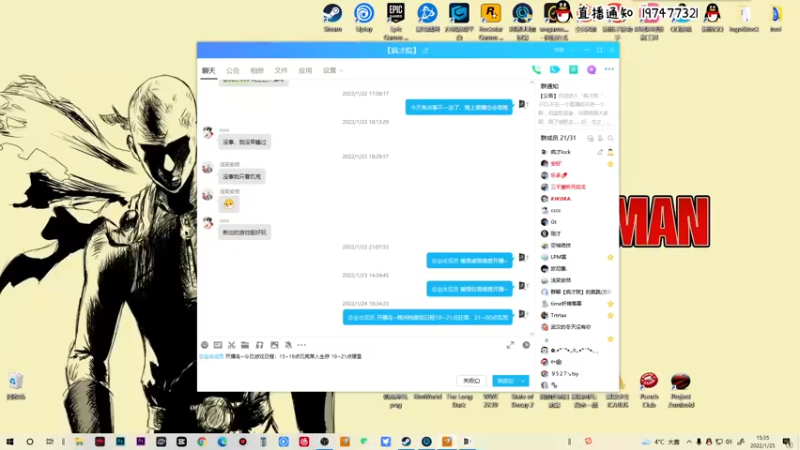Click the Windows Start button
The height and width of the screenshot is (450, 800).
point(10,441)
